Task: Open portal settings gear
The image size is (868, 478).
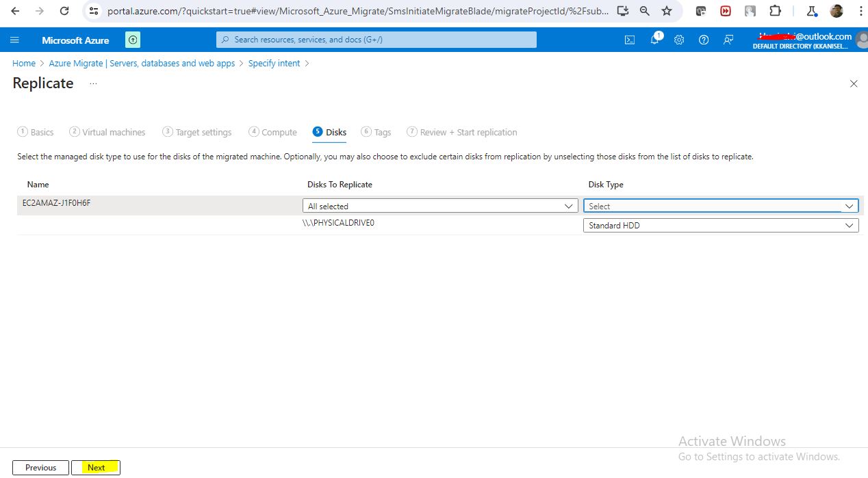Action: pos(679,40)
